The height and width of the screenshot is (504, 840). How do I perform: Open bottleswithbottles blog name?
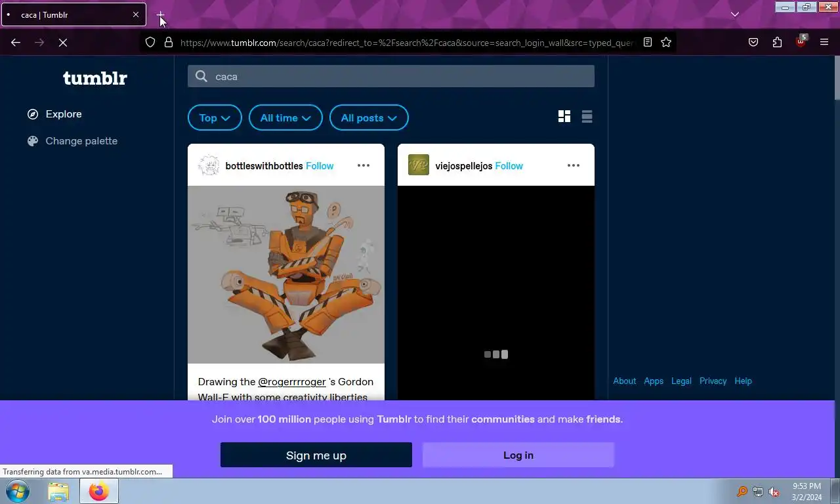click(x=264, y=166)
